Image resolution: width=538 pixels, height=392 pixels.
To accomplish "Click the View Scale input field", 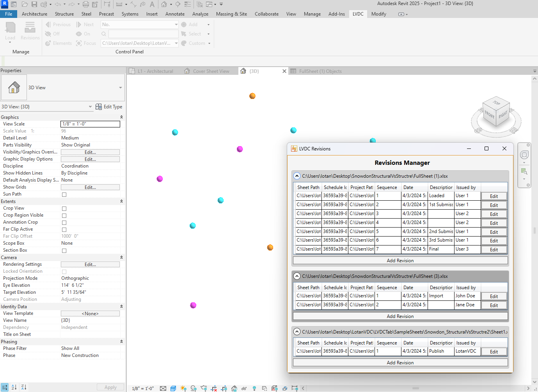I will tap(90, 124).
